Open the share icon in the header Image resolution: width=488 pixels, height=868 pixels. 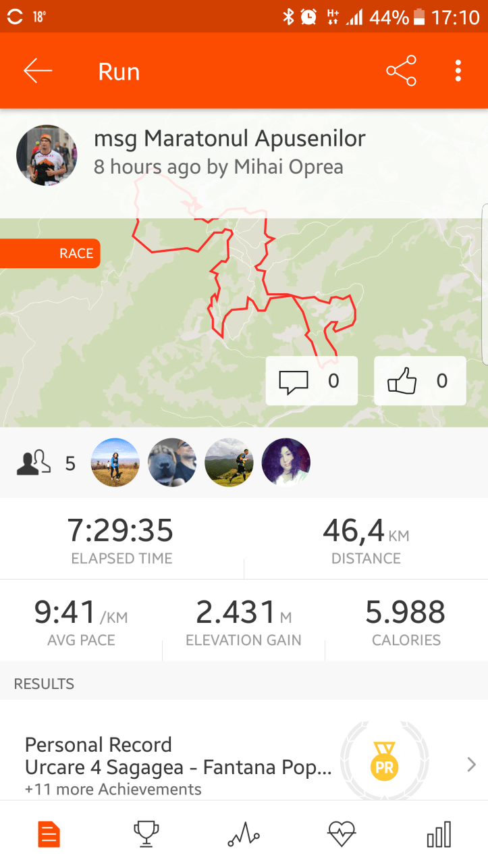(401, 71)
